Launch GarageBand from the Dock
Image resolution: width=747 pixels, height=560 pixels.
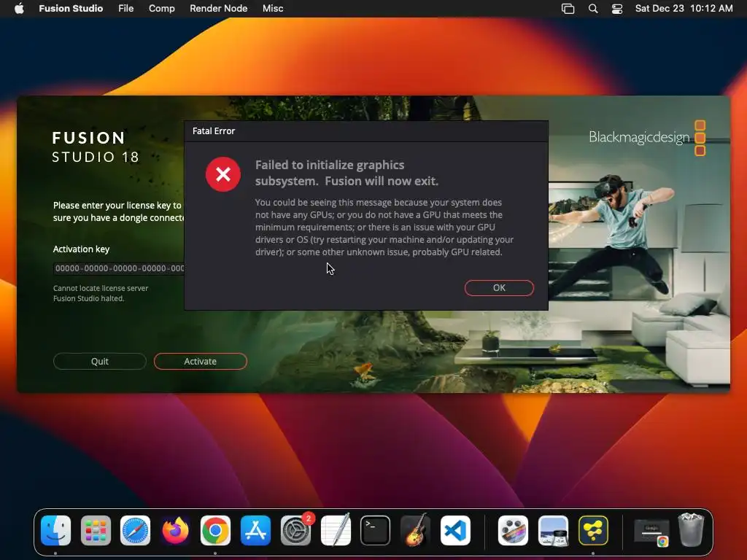415,530
